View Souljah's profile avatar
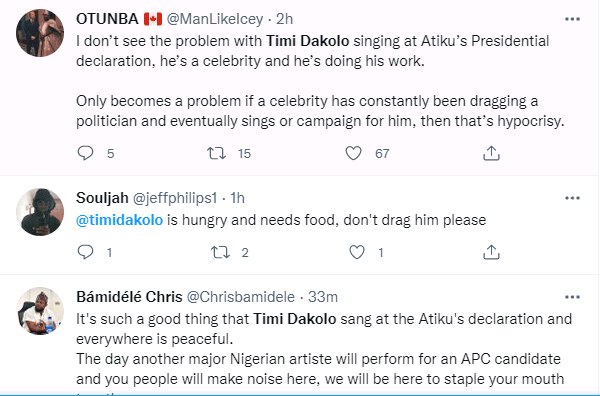This screenshot has height=396, width=600. pyautogui.click(x=40, y=212)
